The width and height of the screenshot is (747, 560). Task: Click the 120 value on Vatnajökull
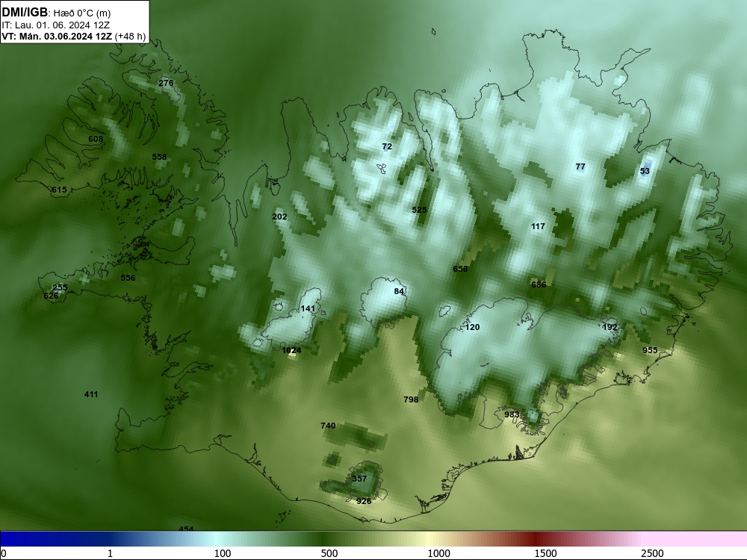tap(472, 327)
